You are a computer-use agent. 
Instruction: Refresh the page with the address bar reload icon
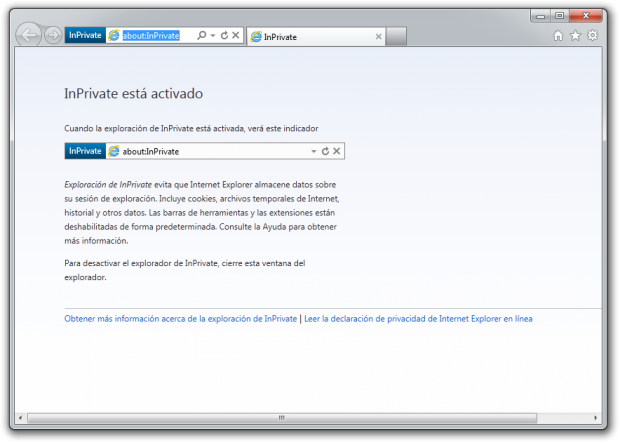pyautogui.click(x=224, y=35)
